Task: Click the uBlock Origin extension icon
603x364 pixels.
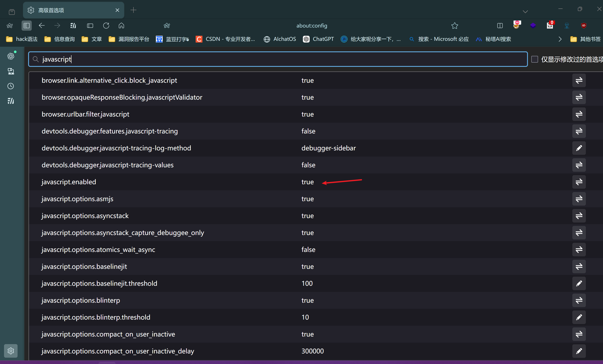Action: coord(584,25)
